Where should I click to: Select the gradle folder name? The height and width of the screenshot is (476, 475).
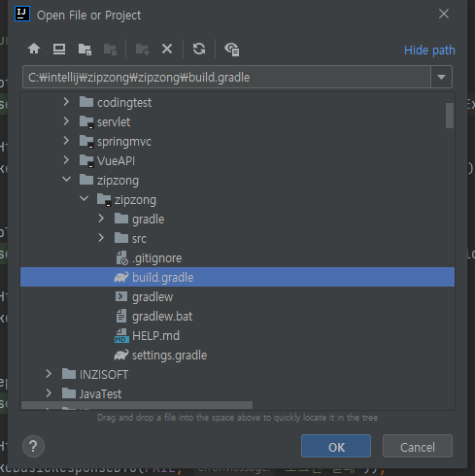point(148,220)
